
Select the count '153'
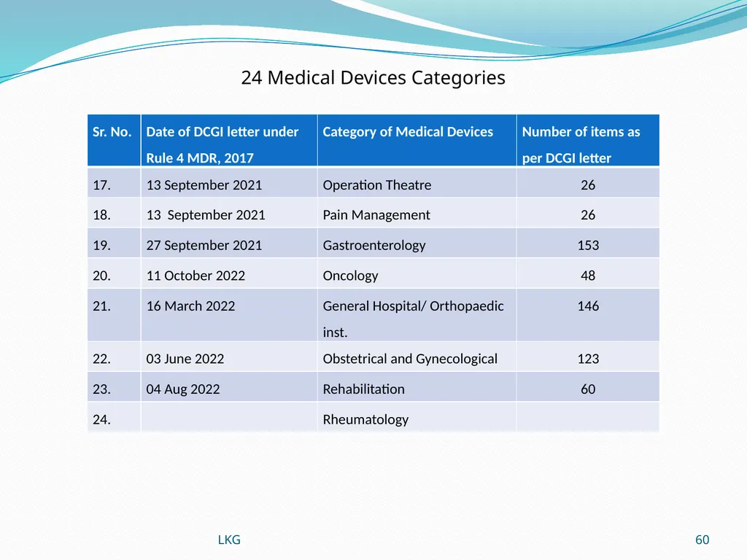click(589, 244)
